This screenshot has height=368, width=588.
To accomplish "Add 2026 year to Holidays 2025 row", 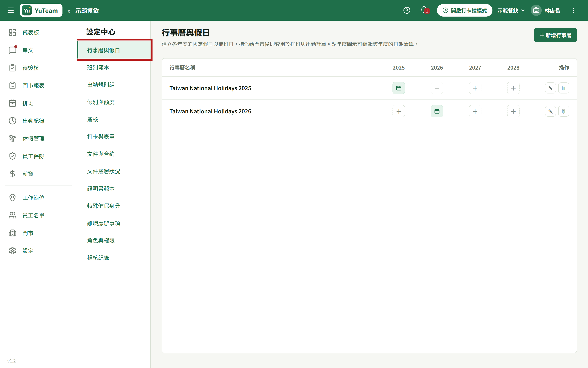I will tap(437, 88).
